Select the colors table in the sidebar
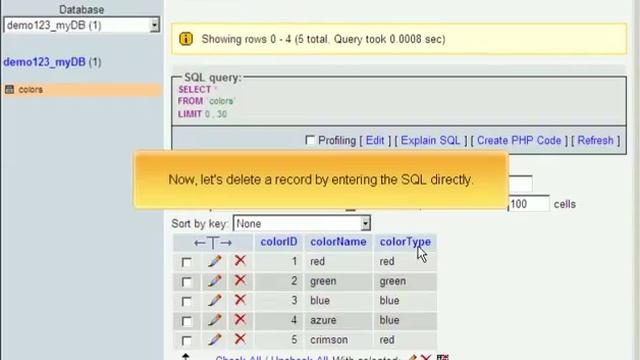 pos(31,89)
